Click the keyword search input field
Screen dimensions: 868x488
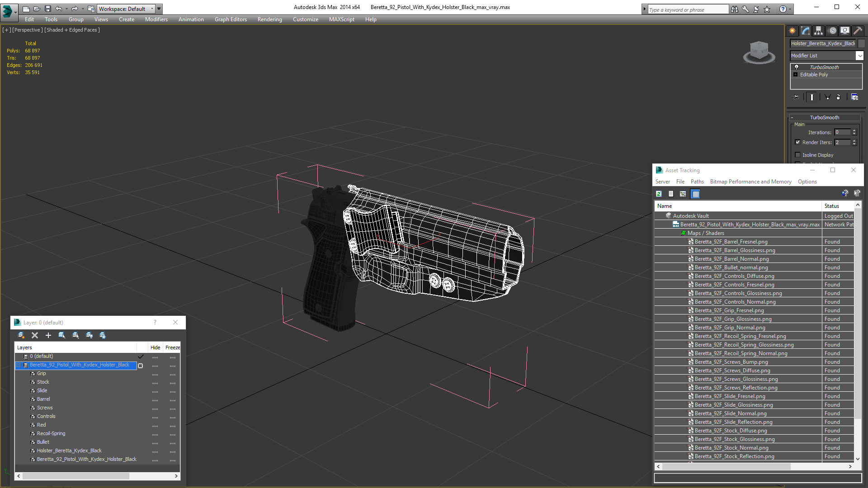tap(688, 9)
